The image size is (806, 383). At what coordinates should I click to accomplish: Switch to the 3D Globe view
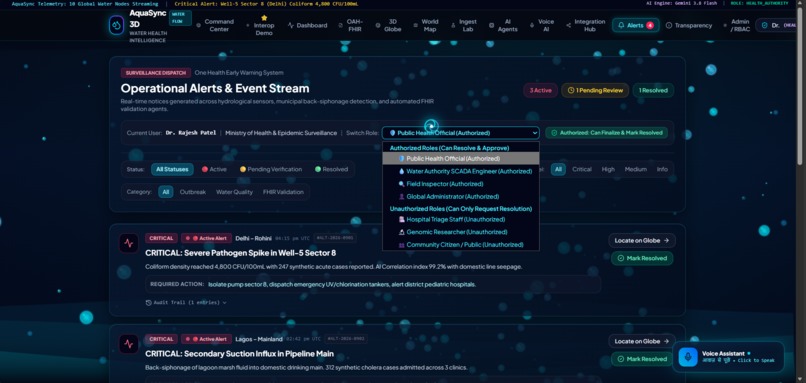pos(389,25)
